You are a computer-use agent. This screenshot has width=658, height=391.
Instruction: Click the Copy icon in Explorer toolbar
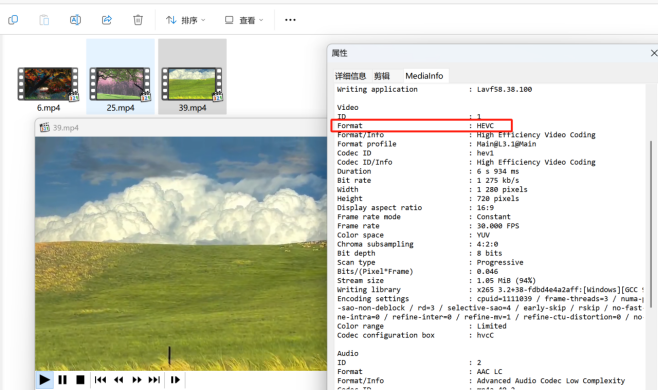tap(13, 20)
